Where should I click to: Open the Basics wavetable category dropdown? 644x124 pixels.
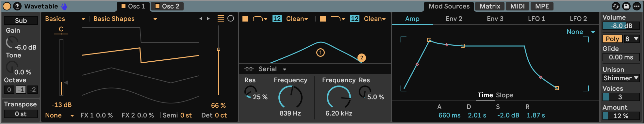[65, 19]
